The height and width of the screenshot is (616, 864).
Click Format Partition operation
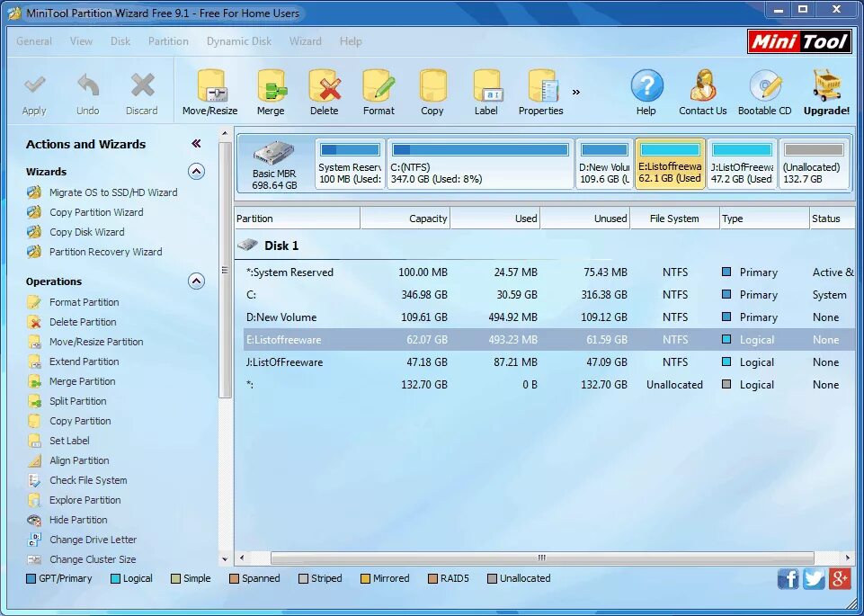click(x=73, y=302)
